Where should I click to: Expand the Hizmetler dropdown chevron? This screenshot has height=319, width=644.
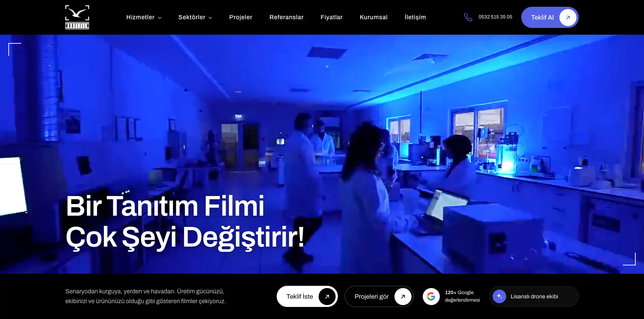point(160,18)
